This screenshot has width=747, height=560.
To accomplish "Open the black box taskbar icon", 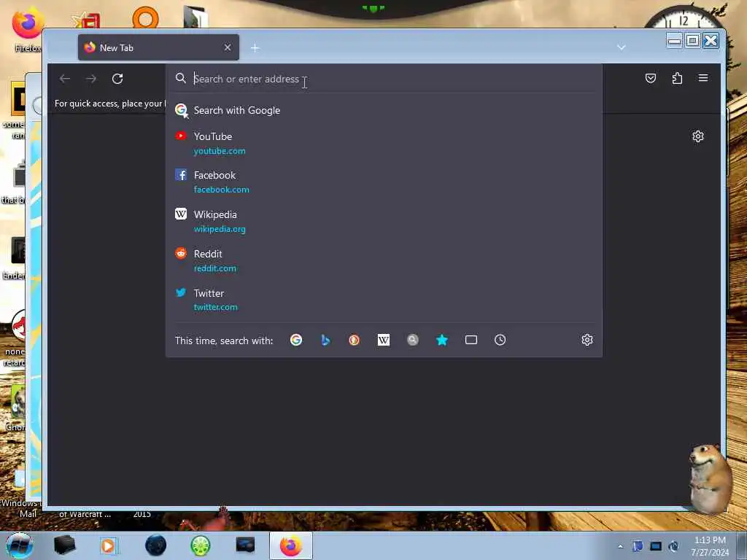I will coord(65,545).
